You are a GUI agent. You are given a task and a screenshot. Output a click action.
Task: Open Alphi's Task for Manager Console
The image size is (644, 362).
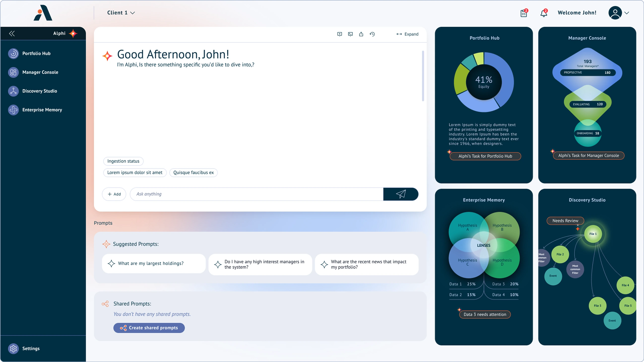(x=588, y=155)
